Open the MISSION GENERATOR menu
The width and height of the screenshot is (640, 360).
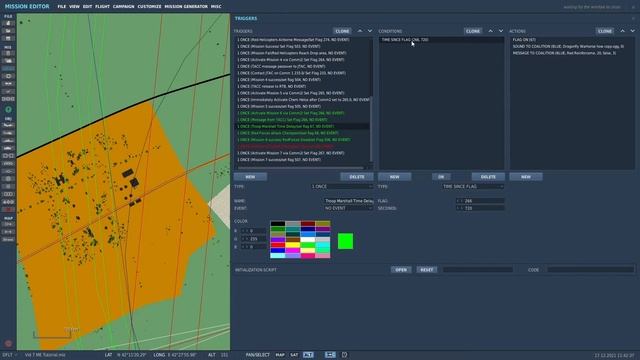186,7
